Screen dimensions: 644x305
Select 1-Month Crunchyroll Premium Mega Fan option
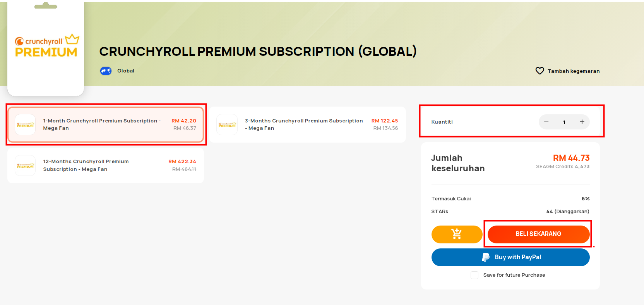[x=106, y=124]
